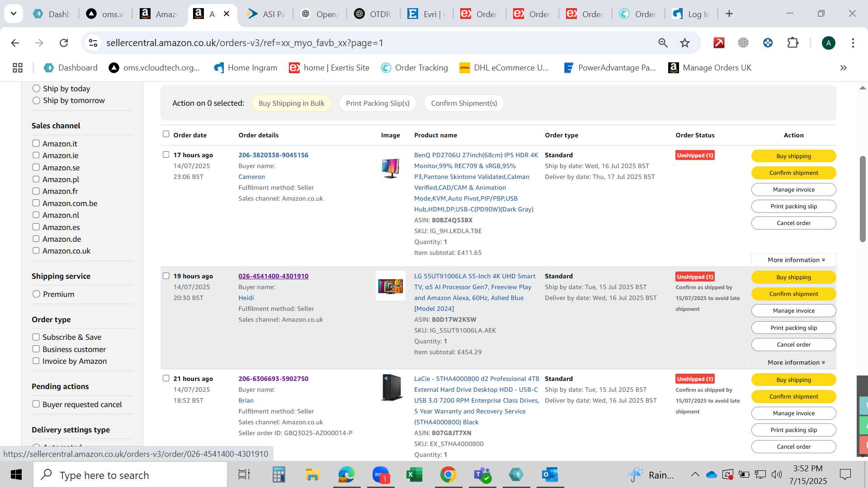Open Task View on the taskbar
Viewport: 868px width, 488px height.
click(x=244, y=474)
